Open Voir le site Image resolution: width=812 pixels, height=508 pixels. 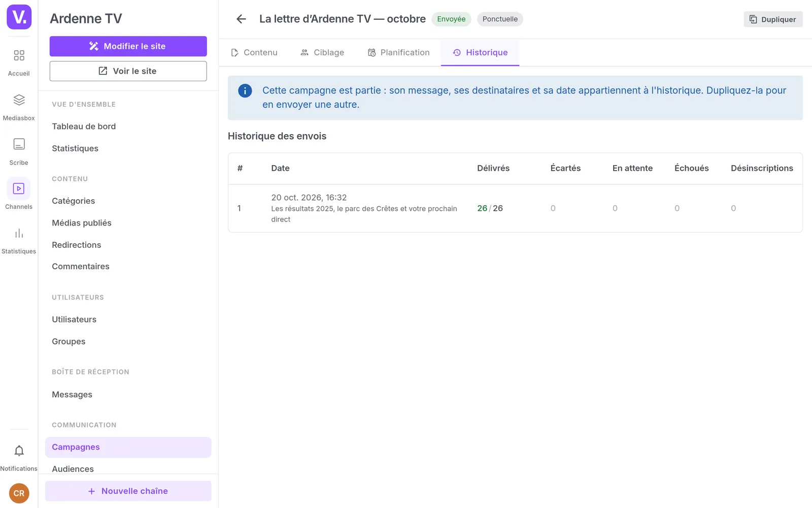click(128, 71)
